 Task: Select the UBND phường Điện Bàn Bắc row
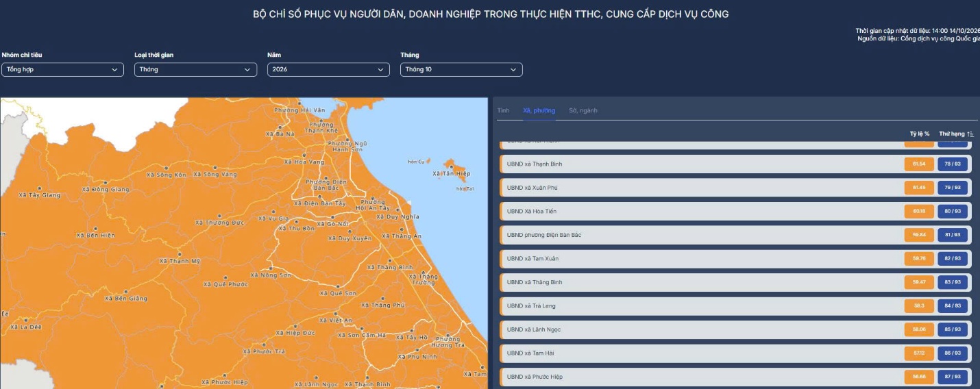pos(735,235)
